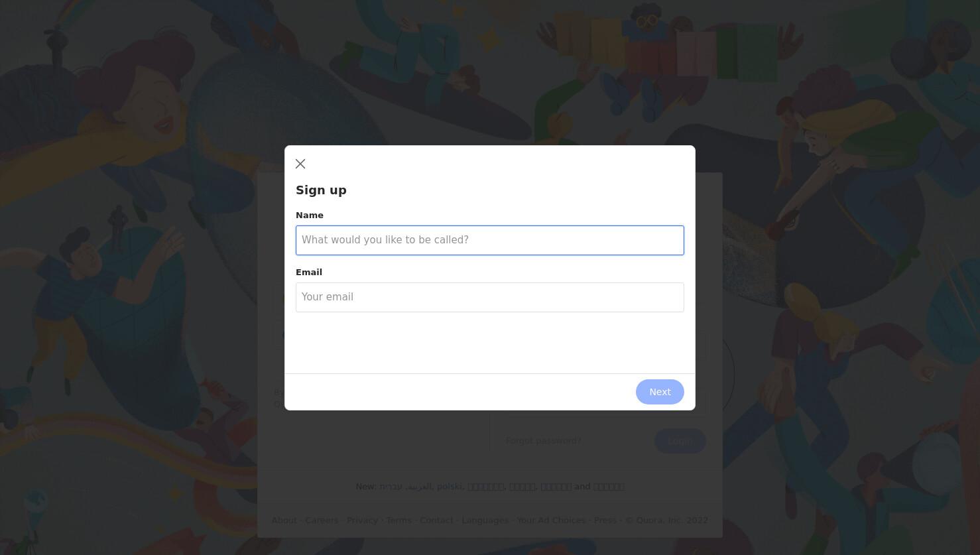
Task: Open the Contact footer link
Action: (436, 521)
